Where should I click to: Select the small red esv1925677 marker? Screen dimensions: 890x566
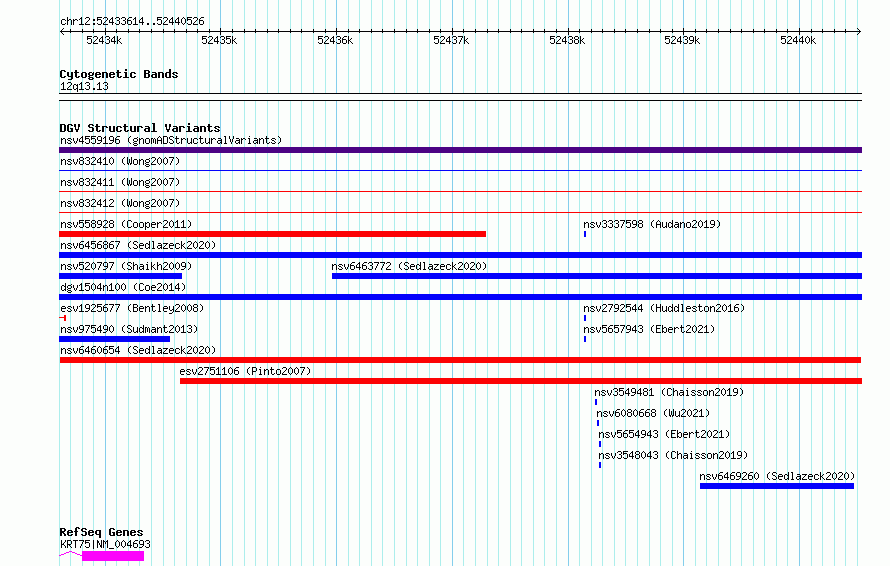click(x=63, y=318)
